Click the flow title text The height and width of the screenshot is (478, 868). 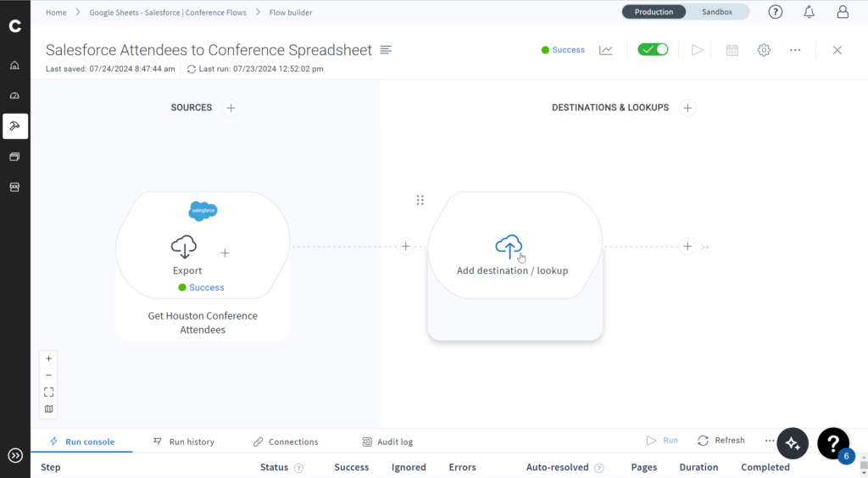tap(209, 50)
